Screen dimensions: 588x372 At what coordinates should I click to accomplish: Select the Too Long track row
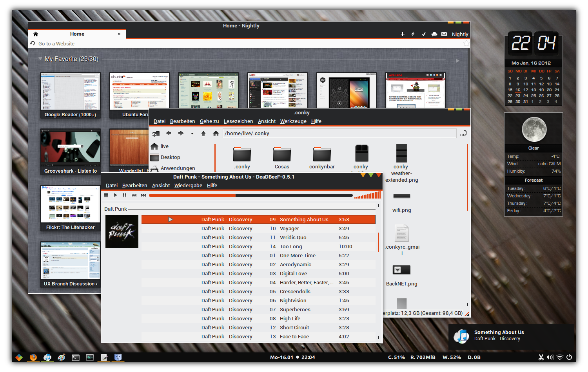(258, 247)
